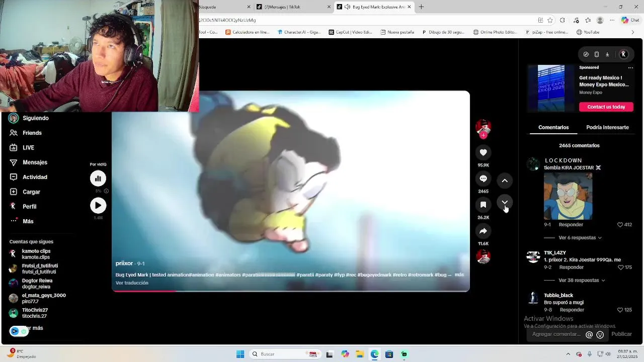Expand Ver 38 respuestas under T1K_L4ZY comment

(x=582, y=280)
